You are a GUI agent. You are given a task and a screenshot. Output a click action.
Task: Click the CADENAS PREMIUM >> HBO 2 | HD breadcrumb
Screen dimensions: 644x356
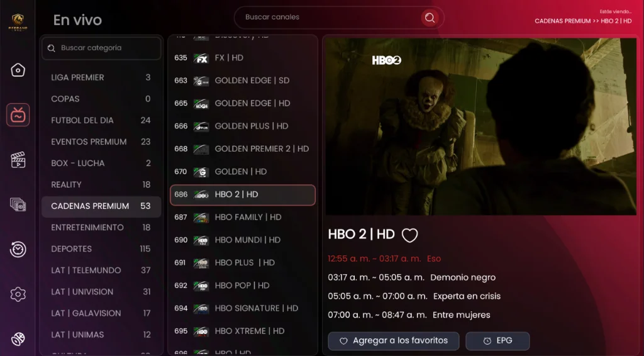583,21
